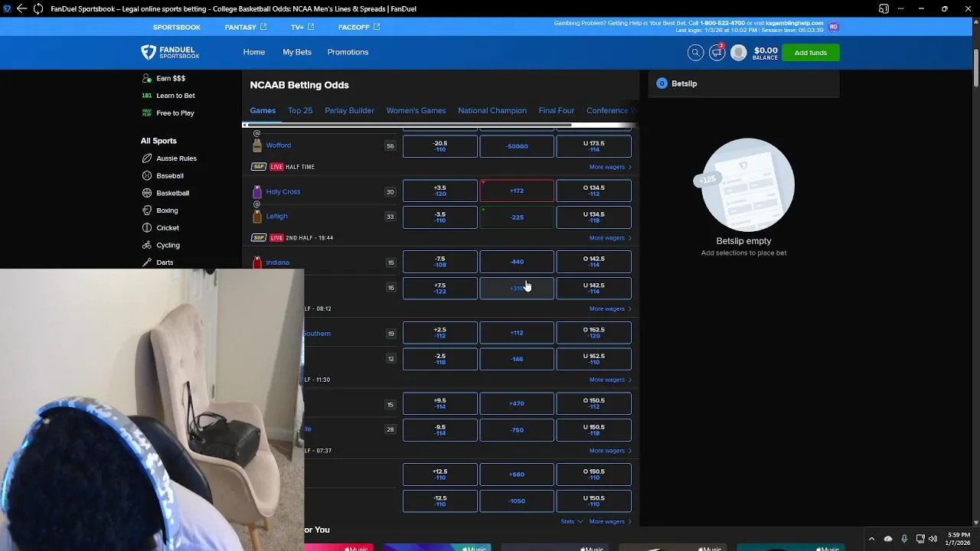Click the SPORTSBOOK top link

[177, 28]
